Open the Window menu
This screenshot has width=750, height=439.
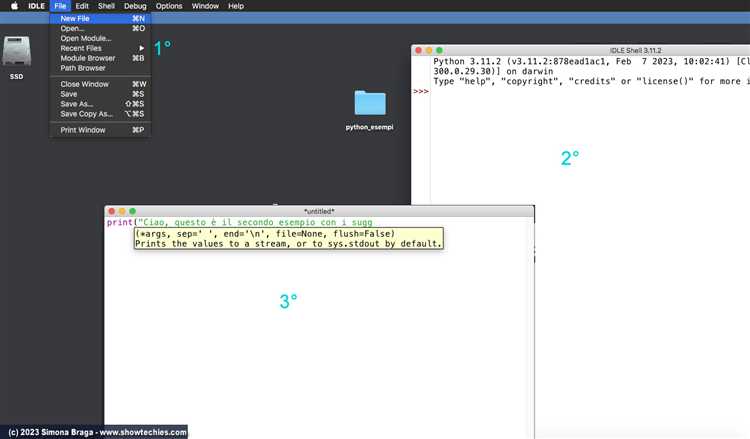[x=205, y=6]
